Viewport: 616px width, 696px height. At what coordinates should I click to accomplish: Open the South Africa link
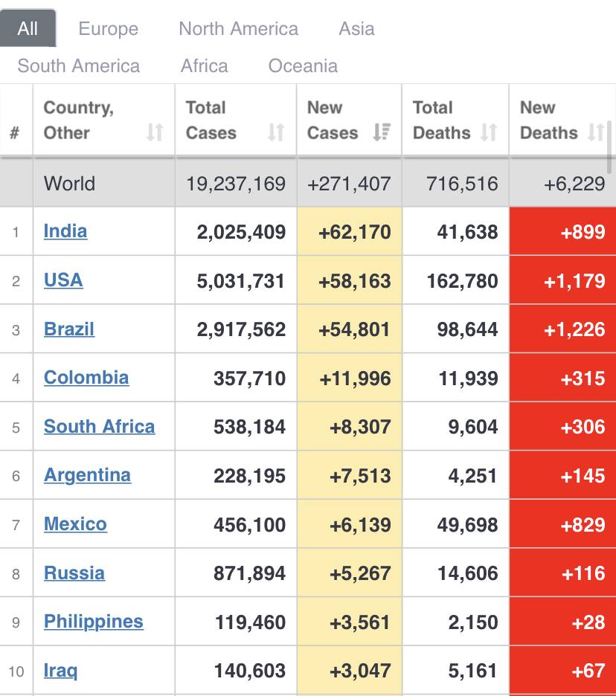click(x=100, y=427)
